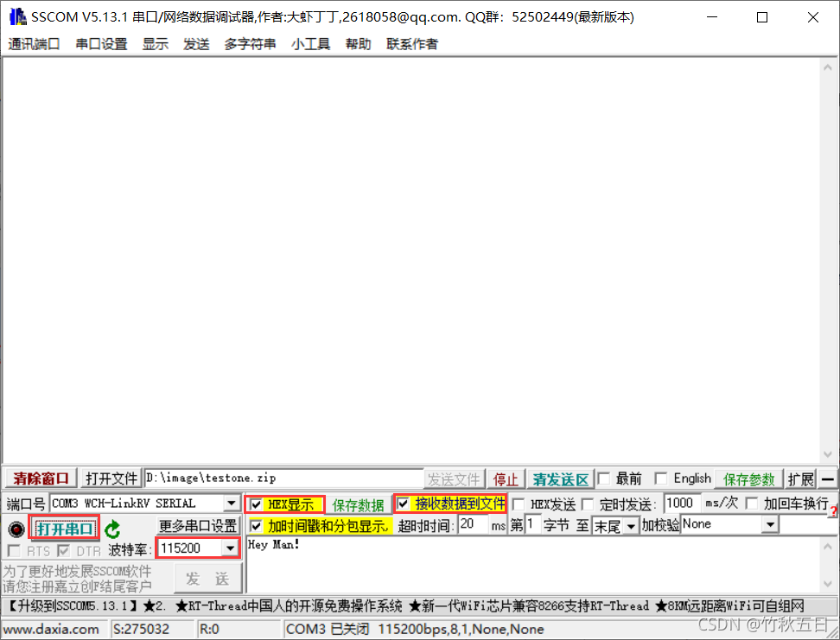This screenshot has height=640, width=840.
Task: Open the 小工具 menu
Action: pyautogui.click(x=310, y=44)
